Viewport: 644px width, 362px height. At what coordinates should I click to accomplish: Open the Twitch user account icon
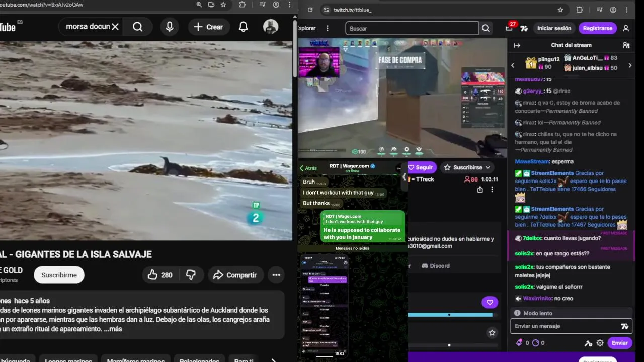tap(626, 28)
